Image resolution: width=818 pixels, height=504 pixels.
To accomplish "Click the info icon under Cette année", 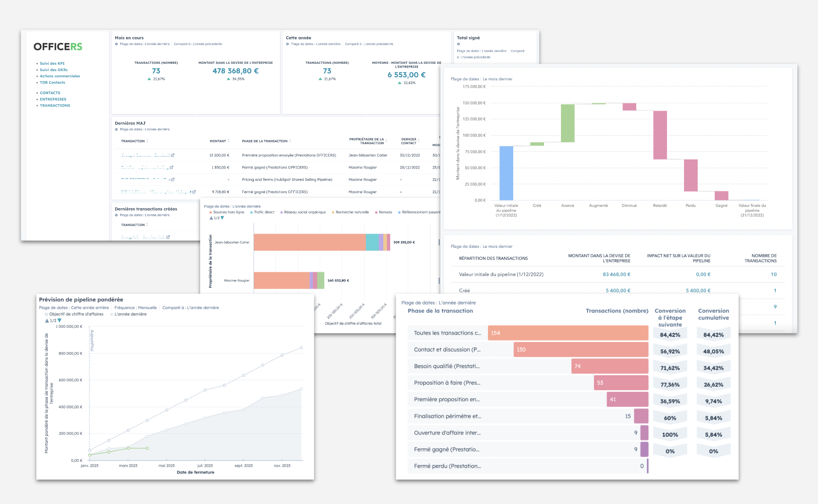I will click(x=287, y=44).
